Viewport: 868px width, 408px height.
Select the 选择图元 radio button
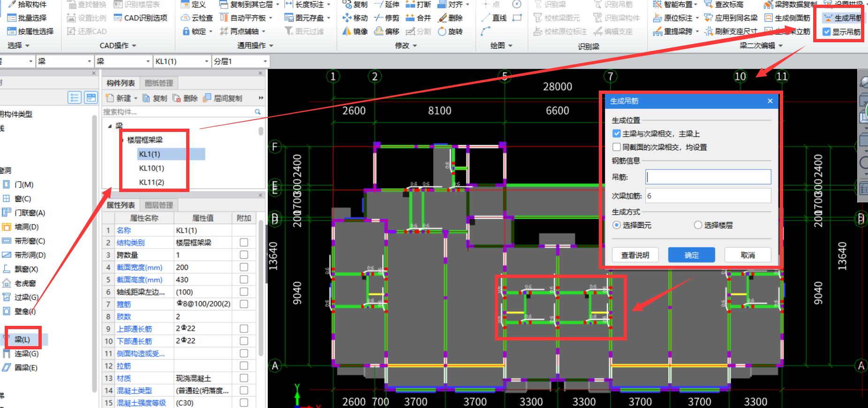click(617, 225)
